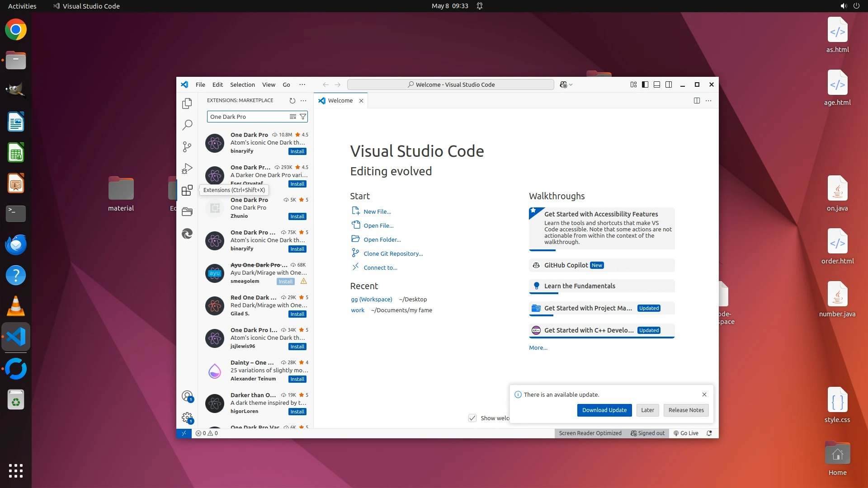Screen dimensions: 868x488
Task: Toggle the bottom panel layout button
Action: tap(657, 84)
